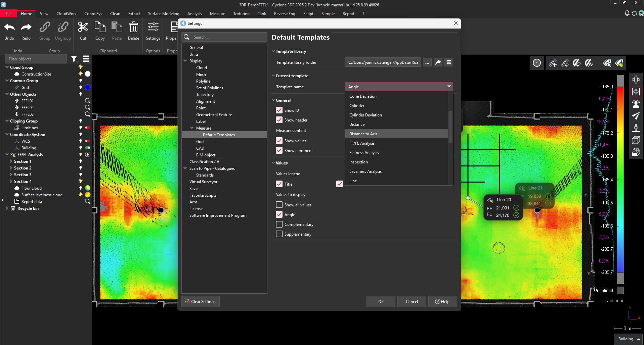Click the Delete trash can icon
Screen dimensions: 644x345
coord(133,28)
